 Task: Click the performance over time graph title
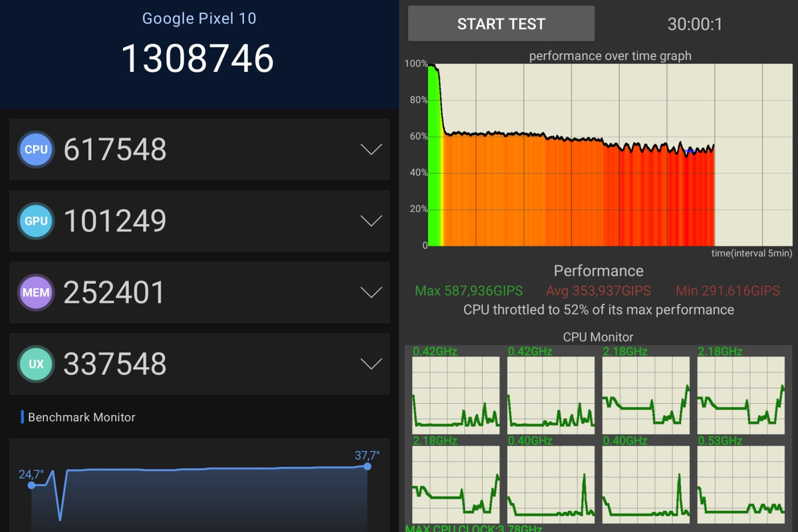pyautogui.click(x=610, y=56)
